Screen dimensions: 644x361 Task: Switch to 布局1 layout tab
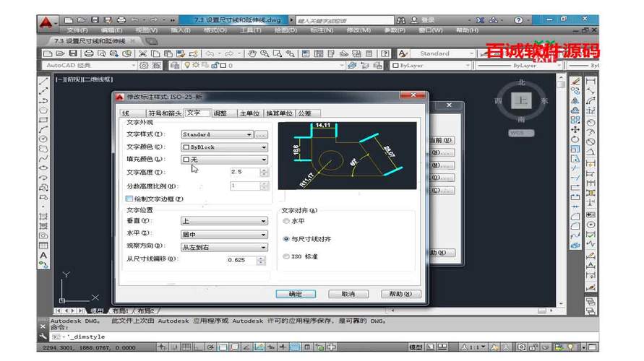(x=121, y=311)
